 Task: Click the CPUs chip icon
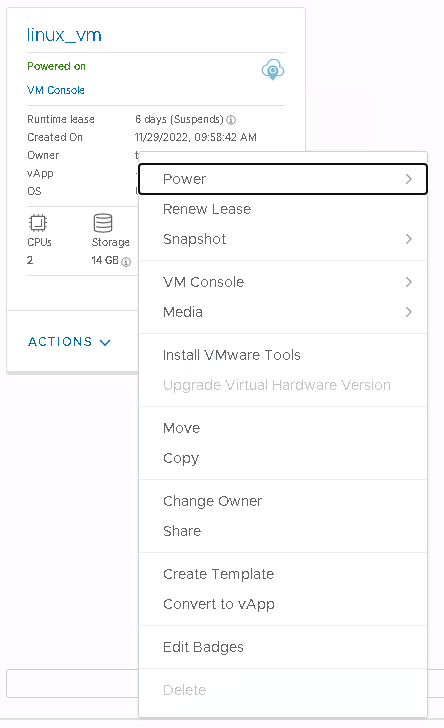[x=38, y=223]
